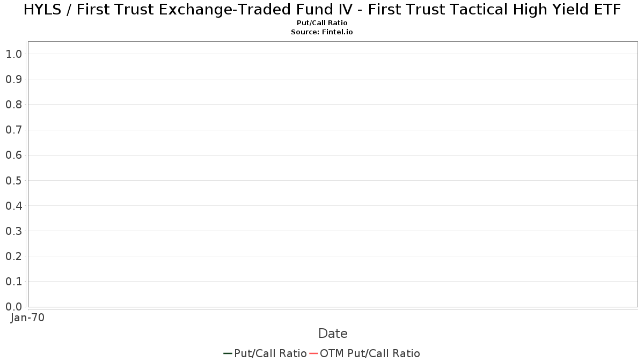This screenshot has width=644, height=362.
Task: Click the Put/Call Ratio subtitle under title
Action: pos(322,23)
